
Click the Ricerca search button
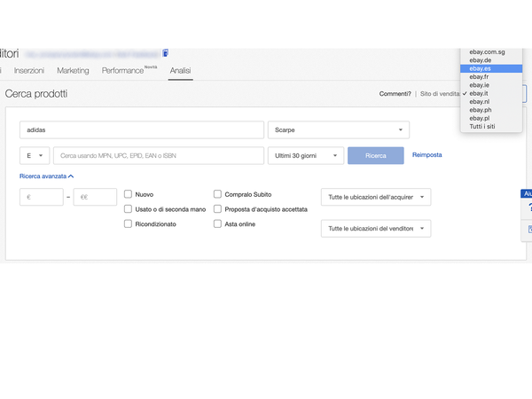coord(376,156)
